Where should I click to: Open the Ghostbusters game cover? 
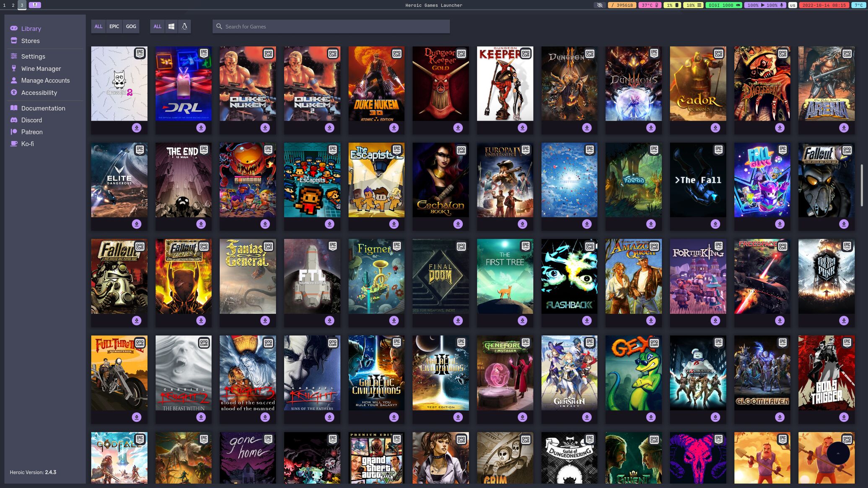698,373
